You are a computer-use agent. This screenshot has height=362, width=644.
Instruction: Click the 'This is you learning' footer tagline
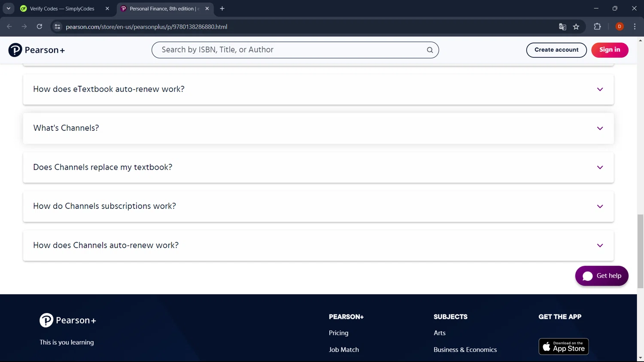67,342
